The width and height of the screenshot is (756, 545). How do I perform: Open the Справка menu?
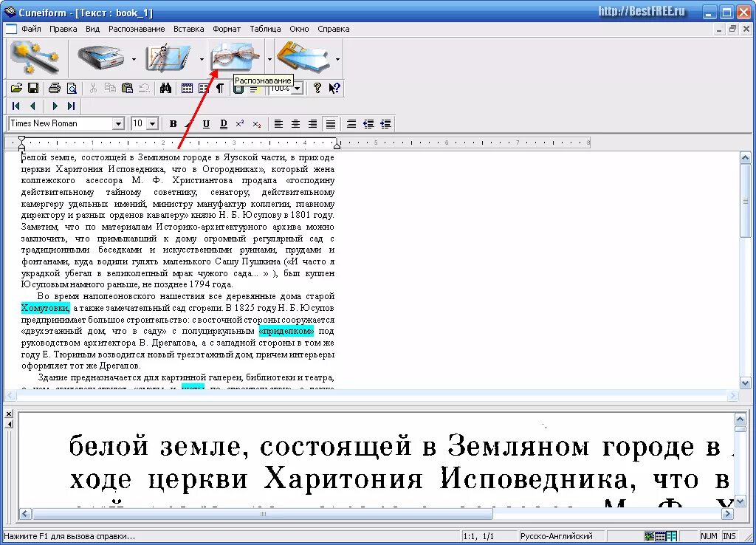(333, 29)
